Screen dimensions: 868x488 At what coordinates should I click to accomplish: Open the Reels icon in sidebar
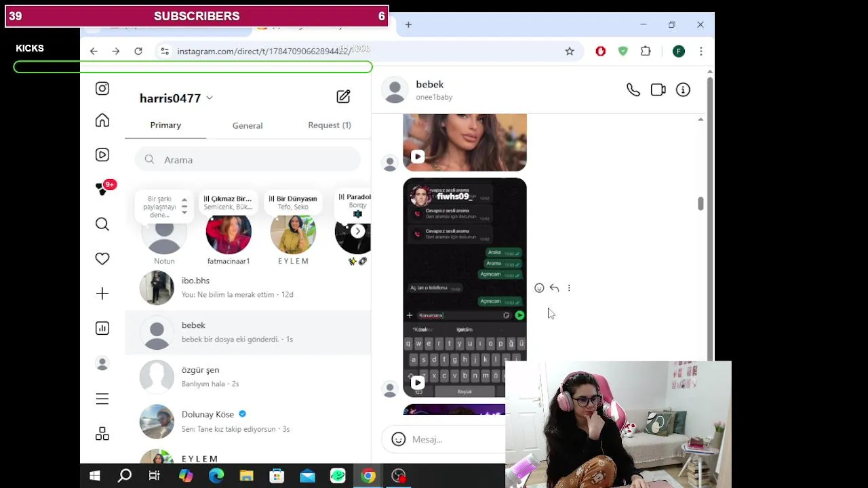point(102,155)
